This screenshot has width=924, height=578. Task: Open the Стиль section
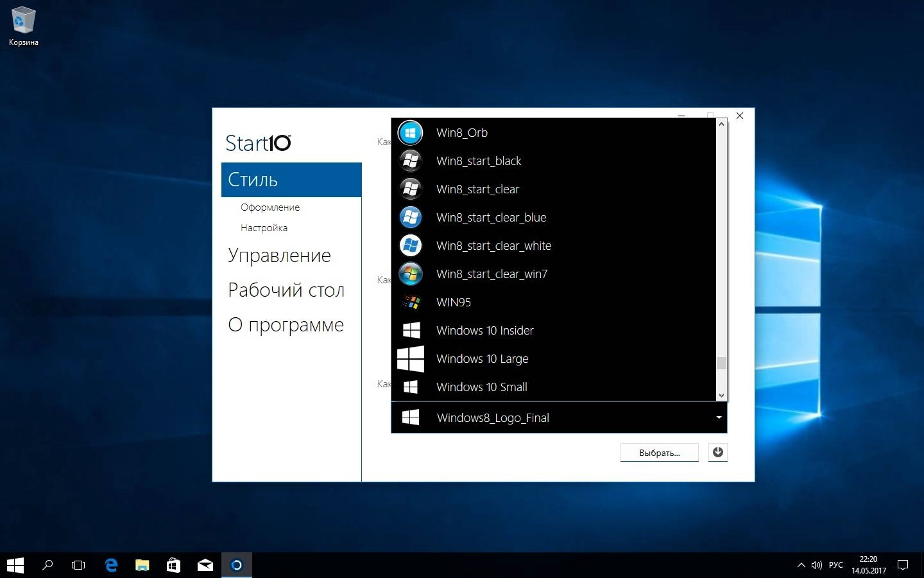pyautogui.click(x=291, y=180)
